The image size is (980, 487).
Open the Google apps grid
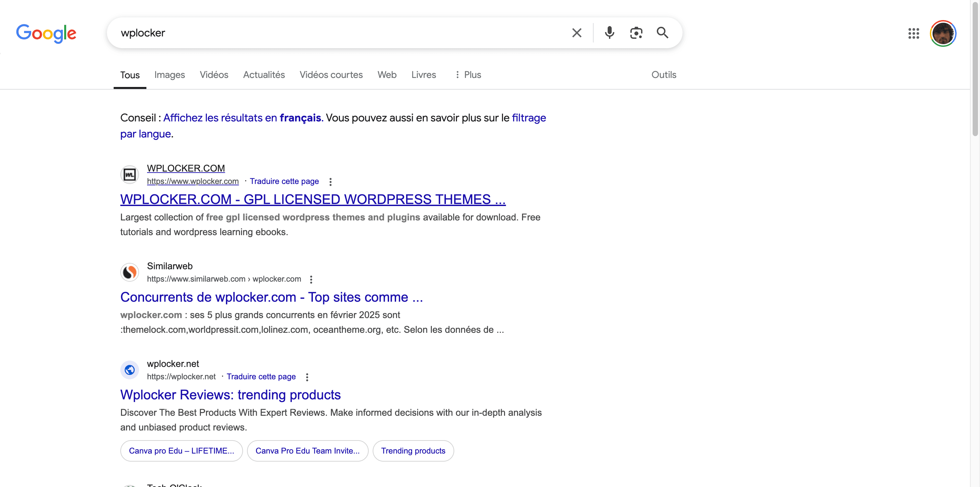(913, 33)
